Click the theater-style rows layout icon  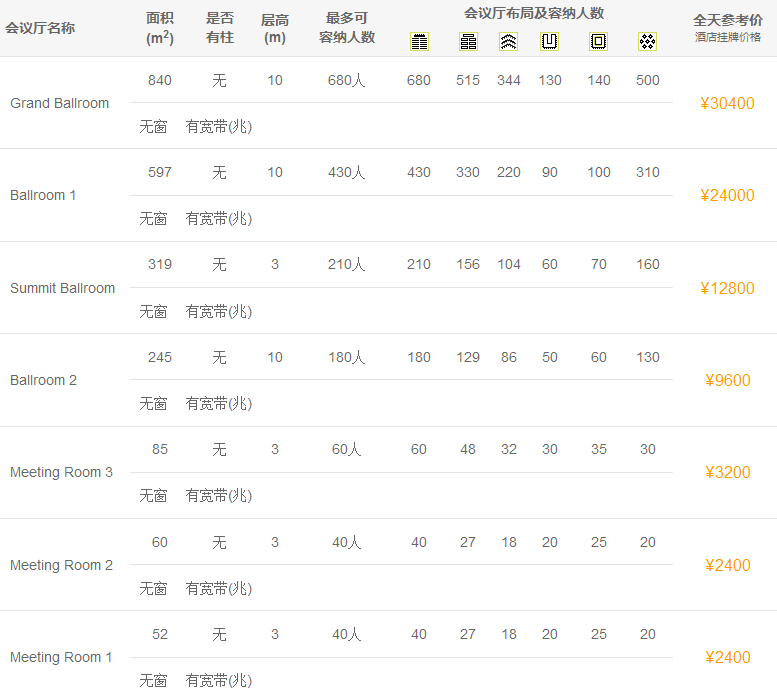click(x=419, y=41)
